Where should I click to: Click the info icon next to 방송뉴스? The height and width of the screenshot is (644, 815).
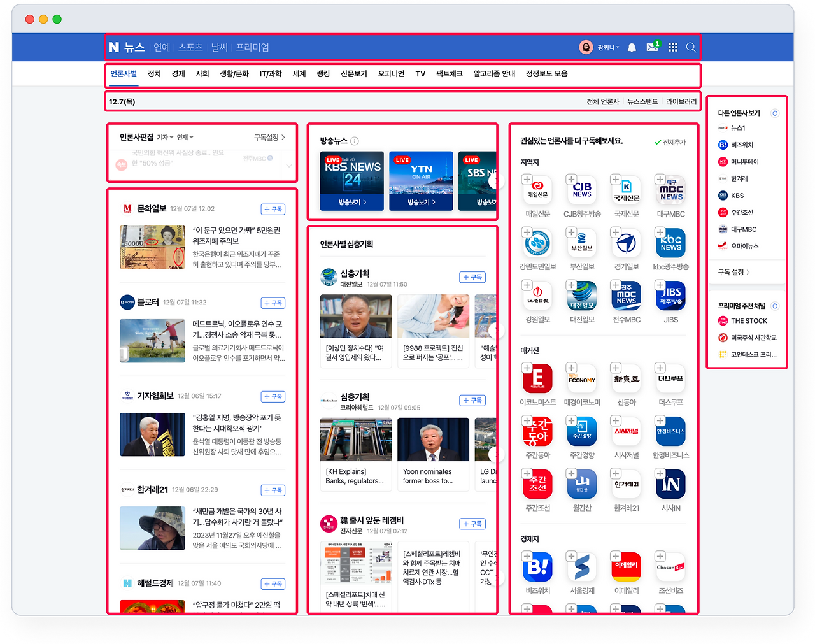click(355, 141)
